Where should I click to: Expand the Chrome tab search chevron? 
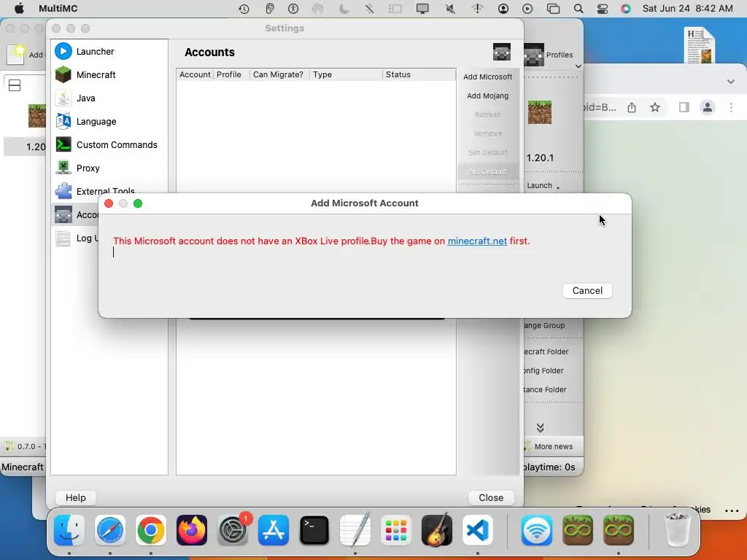(x=730, y=82)
